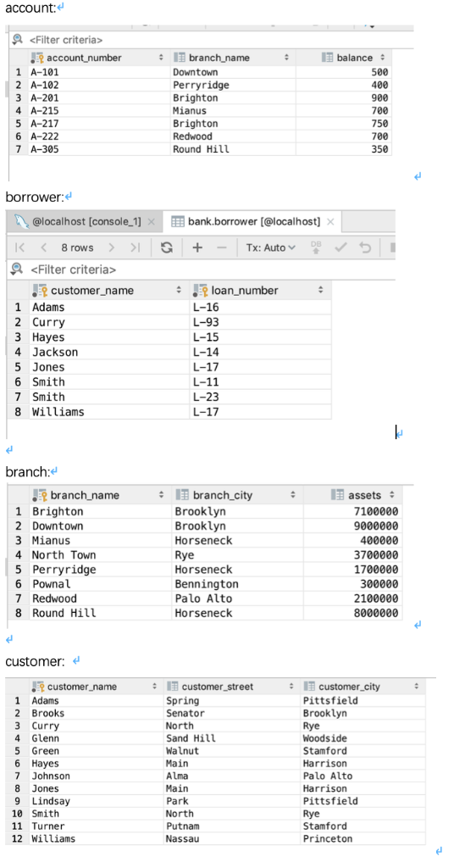Toggle sort arrows on assets column
Viewport: 465px width, 868px height.
pyautogui.click(x=392, y=495)
